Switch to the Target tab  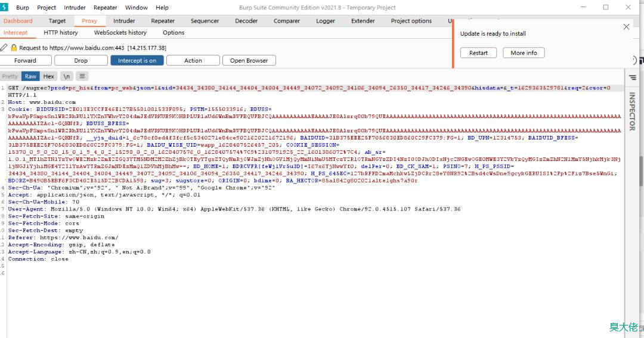pyautogui.click(x=57, y=21)
